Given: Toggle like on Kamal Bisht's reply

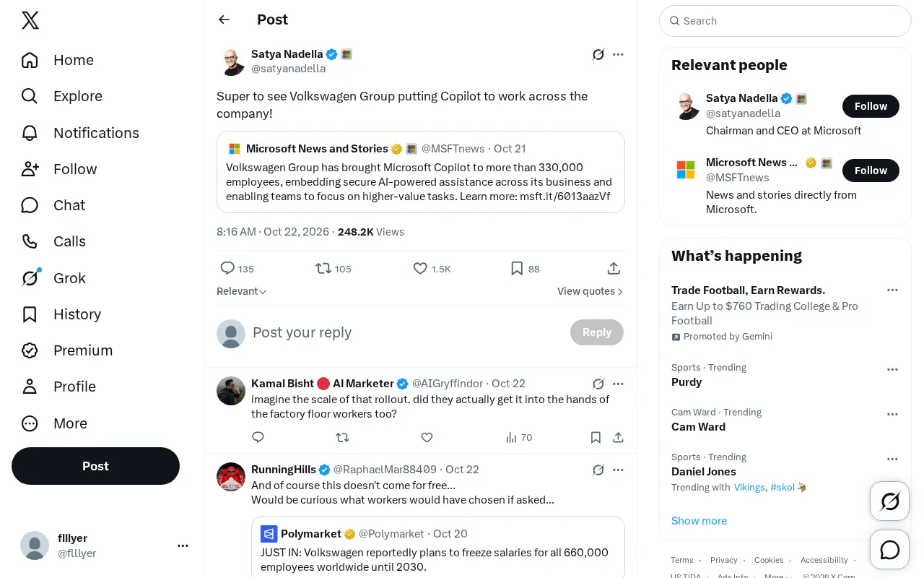Looking at the screenshot, I should pos(427,437).
